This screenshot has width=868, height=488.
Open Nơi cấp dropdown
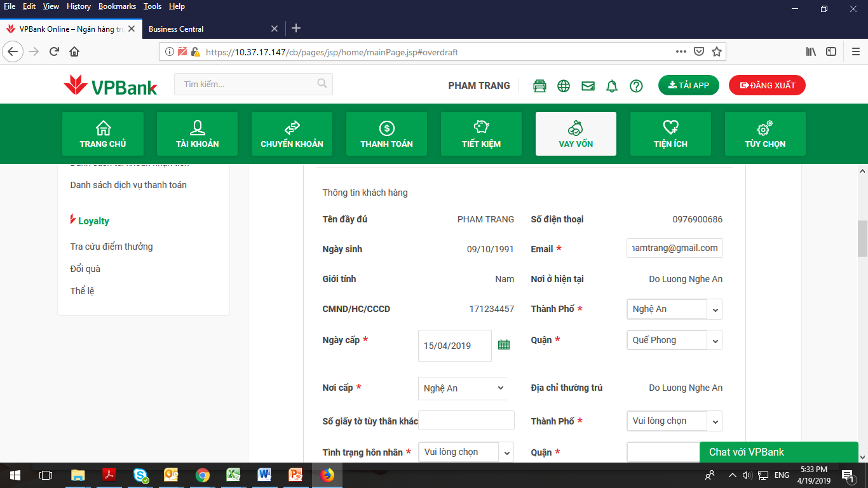coord(463,388)
